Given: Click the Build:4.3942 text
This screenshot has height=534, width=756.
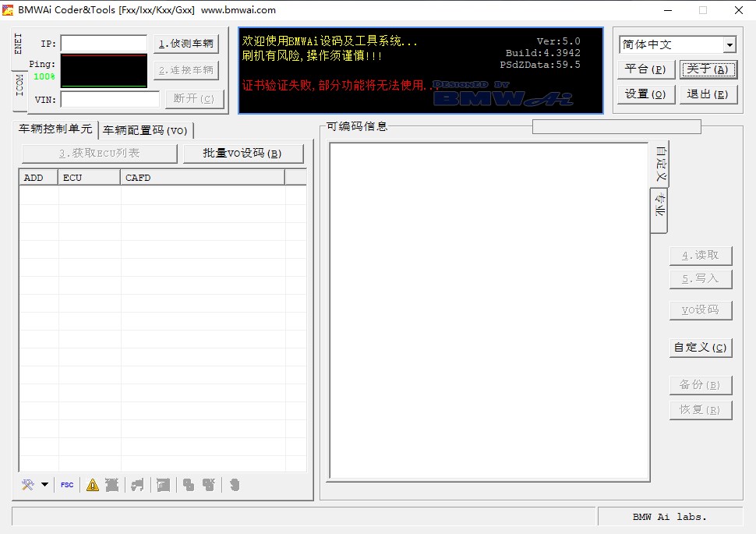Looking at the screenshot, I should (543, 53).
